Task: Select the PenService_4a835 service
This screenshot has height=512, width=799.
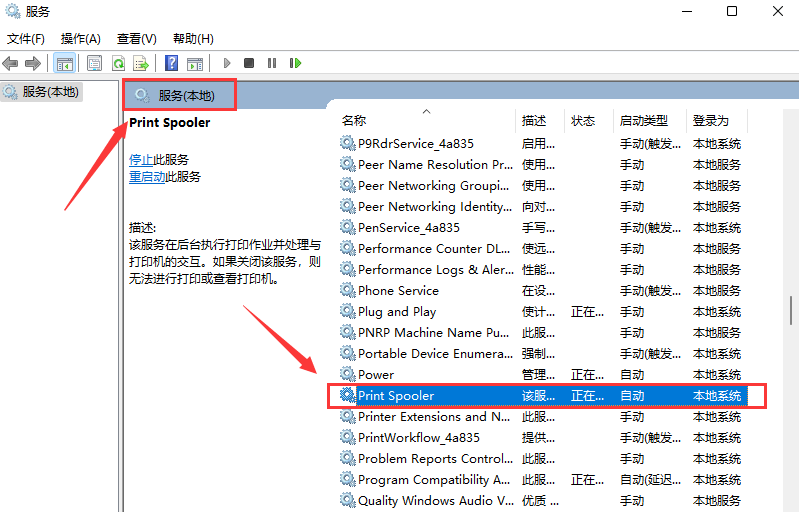Action: tap(543, 227)
